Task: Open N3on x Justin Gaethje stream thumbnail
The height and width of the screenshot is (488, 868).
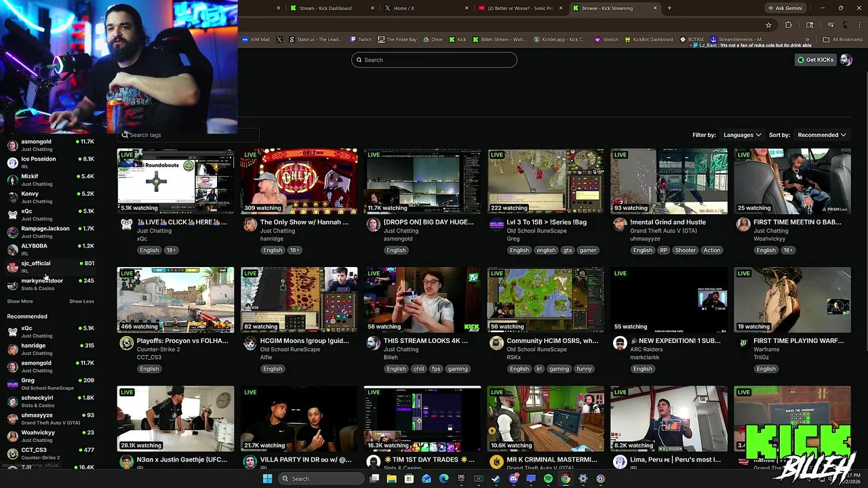Action: point(176,418)
